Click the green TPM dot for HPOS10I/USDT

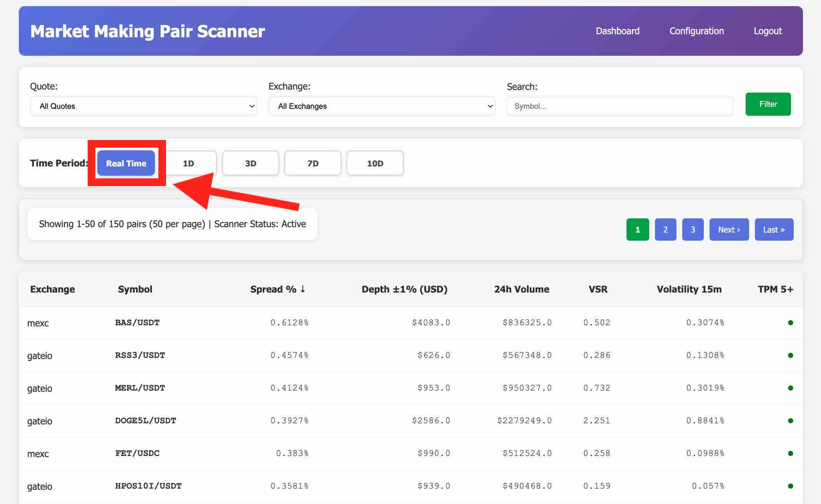click(791, 486)
